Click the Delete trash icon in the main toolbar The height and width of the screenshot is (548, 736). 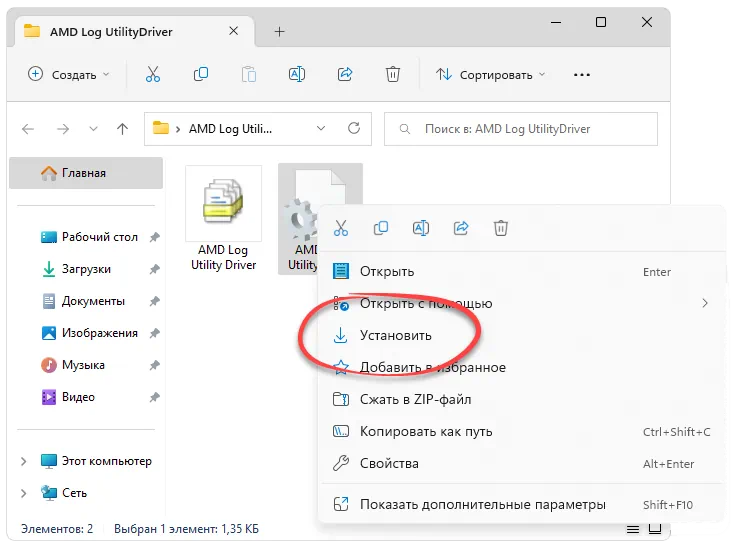click(x=392, y=74)
